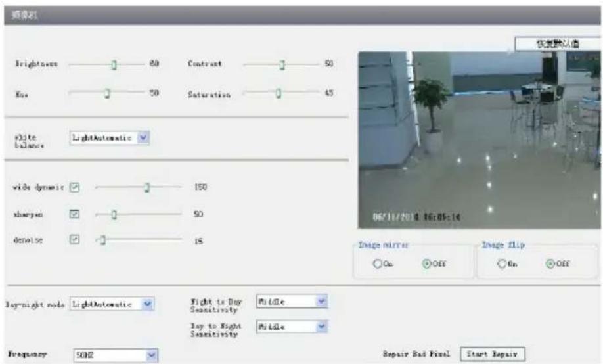The image size is (603, 364).
Task: Adjust the Contrast slider handle
Action: tap(282, 65)
